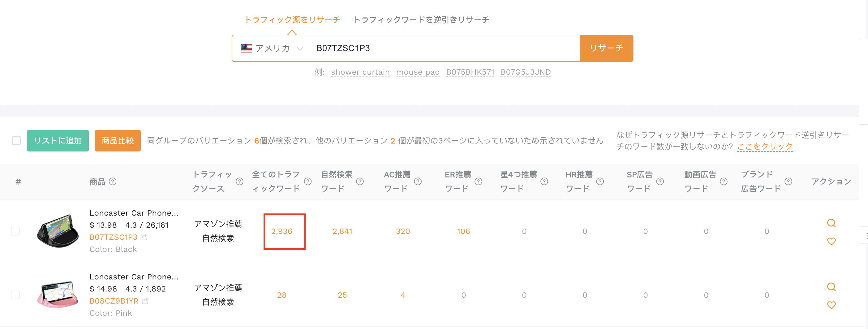Click the orange リサーチ button
The image size is (868, 329).
click(x=607, y=48)
